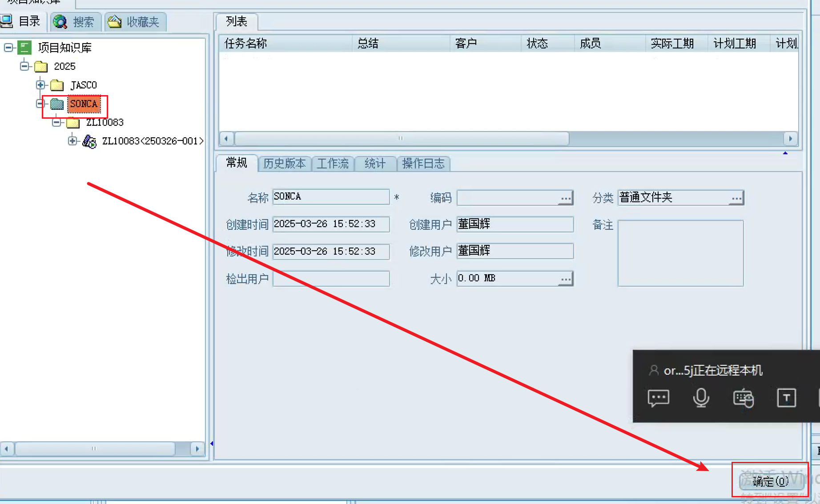Screen dimensions: 820x504
Task: Click the 2025 folder icon
Action: 41,67
